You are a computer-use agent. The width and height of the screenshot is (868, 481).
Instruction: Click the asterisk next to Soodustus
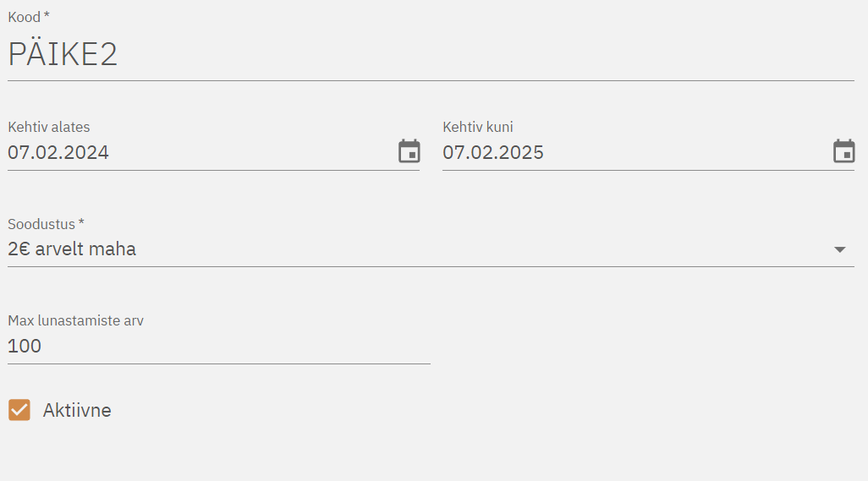[x=81, y=223]
